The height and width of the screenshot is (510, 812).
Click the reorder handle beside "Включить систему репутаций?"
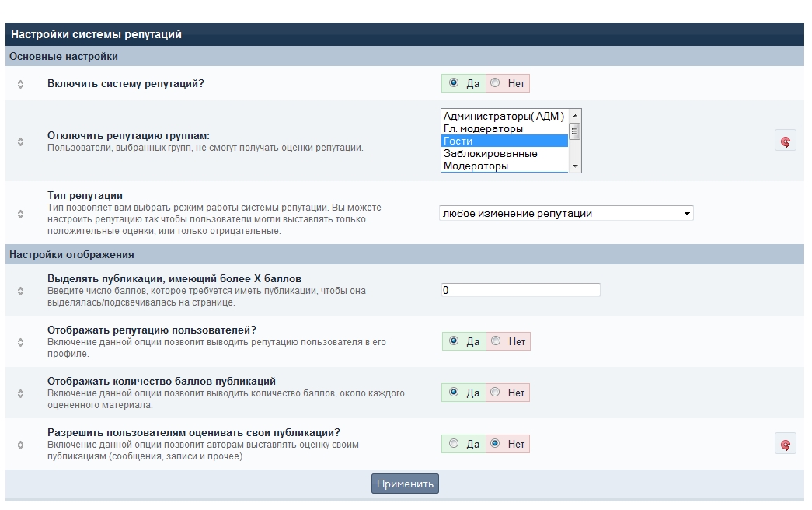pos(20,84)
